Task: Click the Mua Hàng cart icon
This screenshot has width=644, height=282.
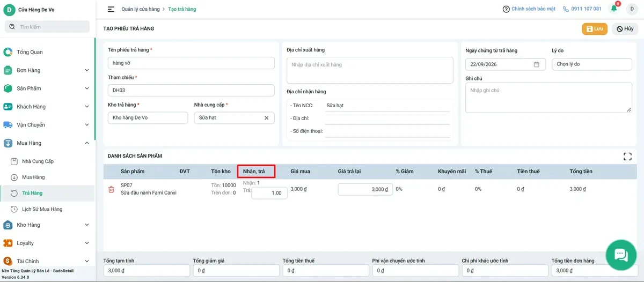Action: tap(8, 143)
